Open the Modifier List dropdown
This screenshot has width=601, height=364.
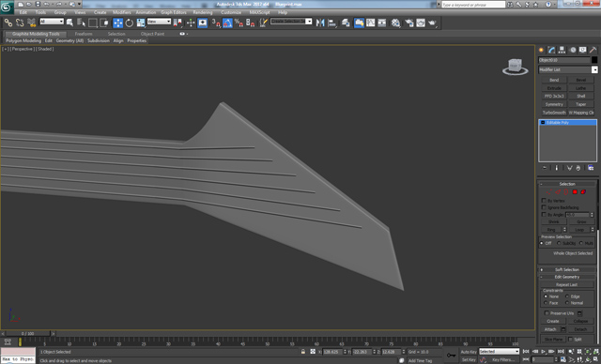594,69
